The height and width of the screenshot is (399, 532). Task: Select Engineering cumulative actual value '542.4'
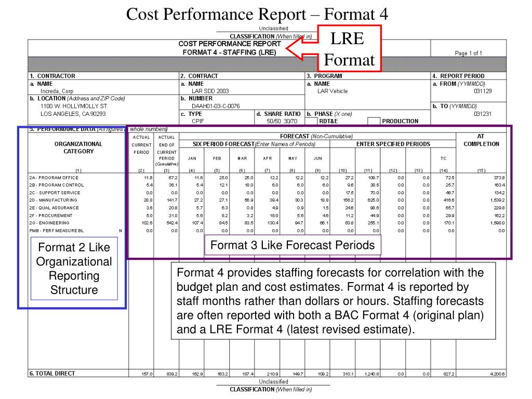click(x=172, y=223)
